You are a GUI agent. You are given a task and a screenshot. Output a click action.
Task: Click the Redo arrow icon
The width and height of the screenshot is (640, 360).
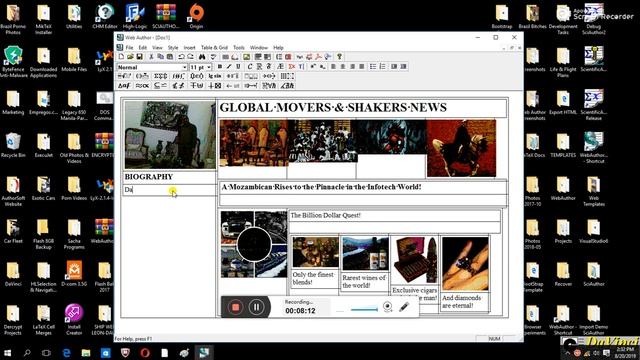(191, 56)
